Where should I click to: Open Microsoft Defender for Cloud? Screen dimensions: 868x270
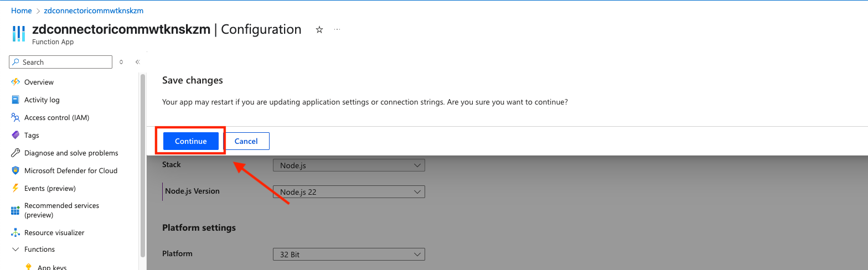pos(71,170)
